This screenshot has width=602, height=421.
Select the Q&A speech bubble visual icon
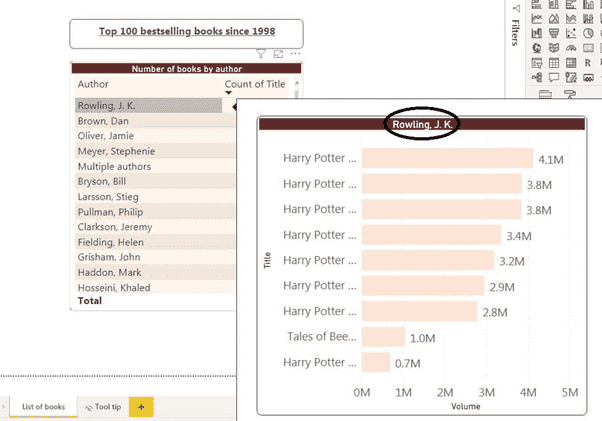click(x=554, y=78)
